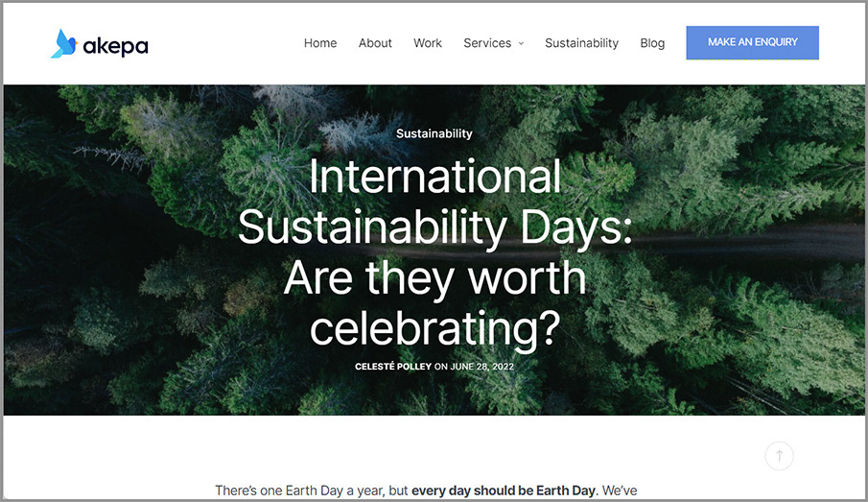Click the 'every day should be Earth Day' text
Image resolution: width=868 pixels, height=502 pixels.
click(504, 490)
